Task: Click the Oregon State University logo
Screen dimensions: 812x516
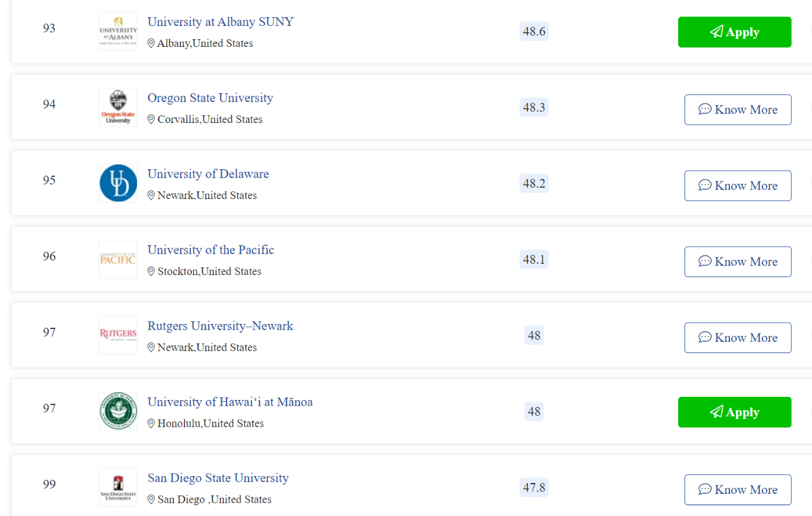Action: (118, 107)
